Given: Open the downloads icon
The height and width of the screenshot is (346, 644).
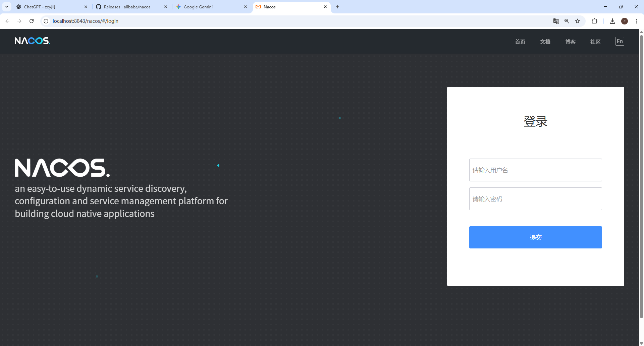Looking at the screenshot, I should [x=612, y=21].
